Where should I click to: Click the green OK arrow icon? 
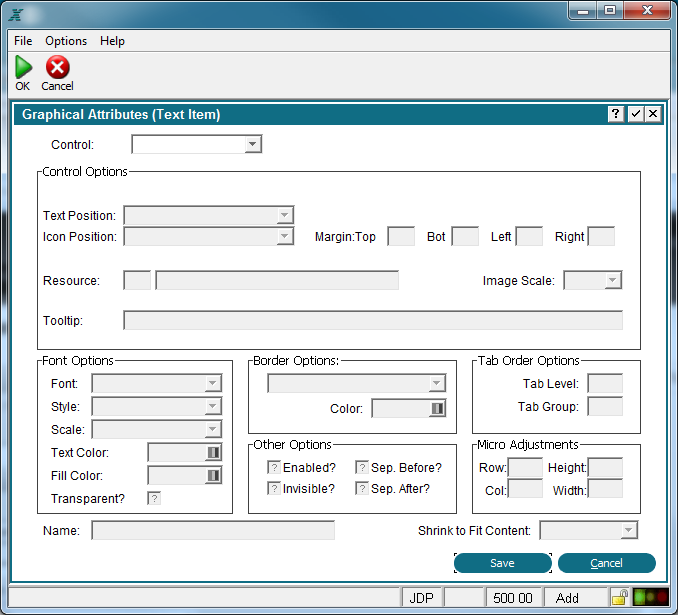tap(23, 67)
